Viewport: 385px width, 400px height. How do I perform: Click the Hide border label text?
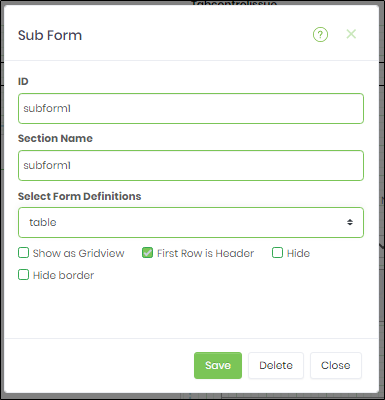[x=64, y=275]
